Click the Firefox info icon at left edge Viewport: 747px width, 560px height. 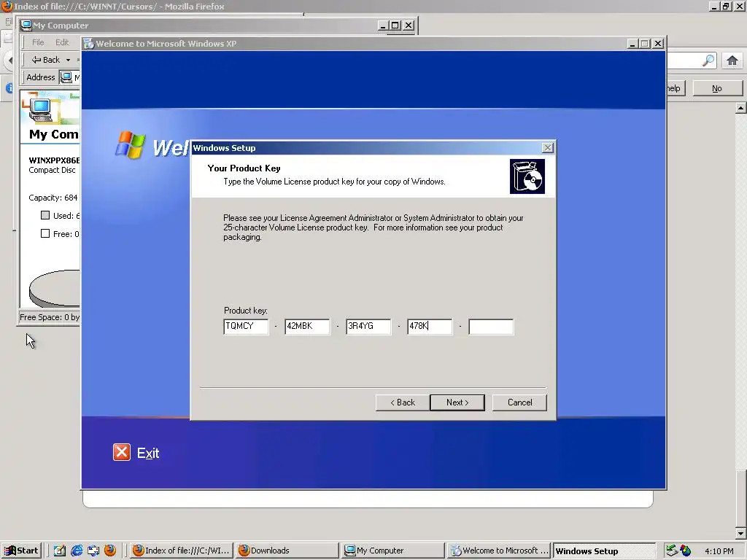[9, 88]
